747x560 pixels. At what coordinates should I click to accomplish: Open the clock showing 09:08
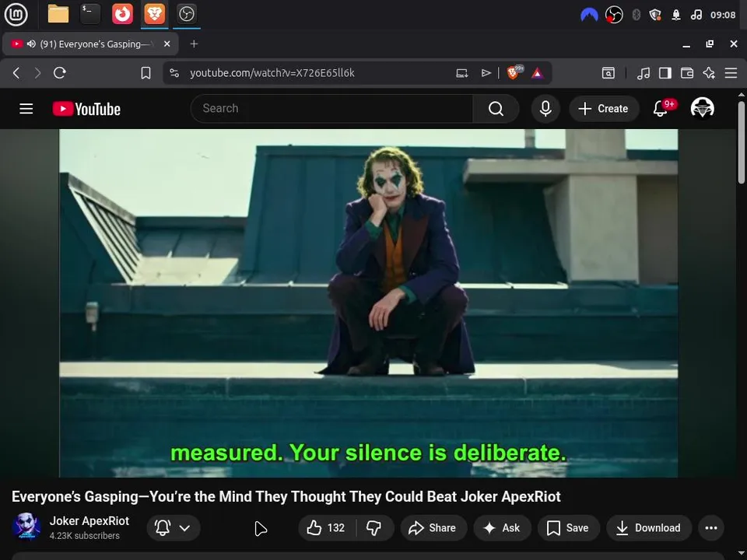pyautogui.click(x=723, y=15)
